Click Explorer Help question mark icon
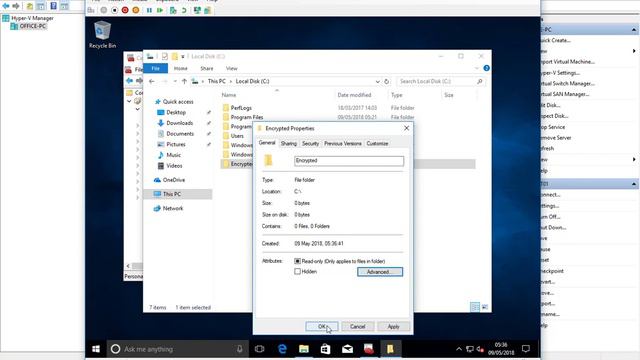This screenshot has width=640, height=360. 487,68
